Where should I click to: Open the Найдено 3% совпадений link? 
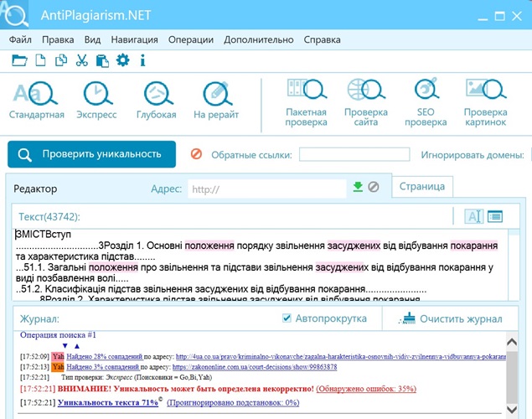point(103,367)
